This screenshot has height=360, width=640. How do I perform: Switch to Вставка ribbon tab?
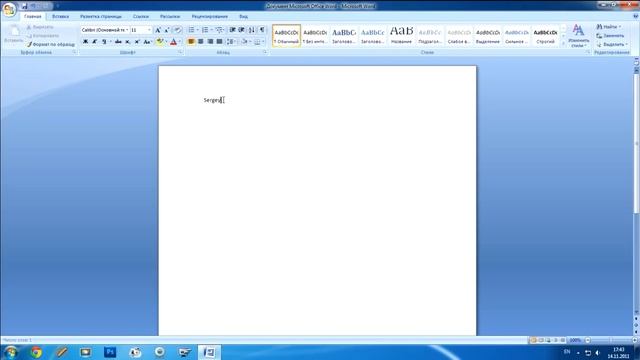click(x=60, y=17)
